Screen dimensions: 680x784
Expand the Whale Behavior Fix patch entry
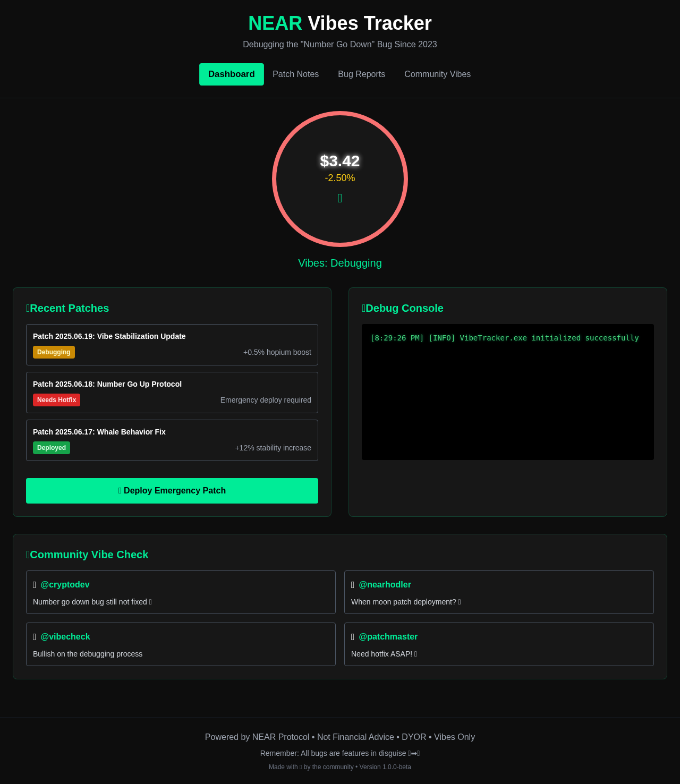(172, 440)
